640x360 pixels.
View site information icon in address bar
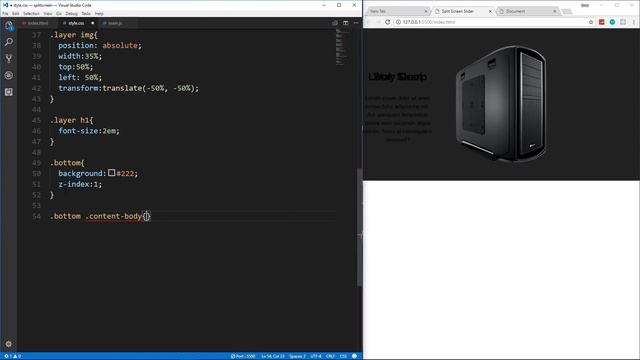(x=398, y=22)
